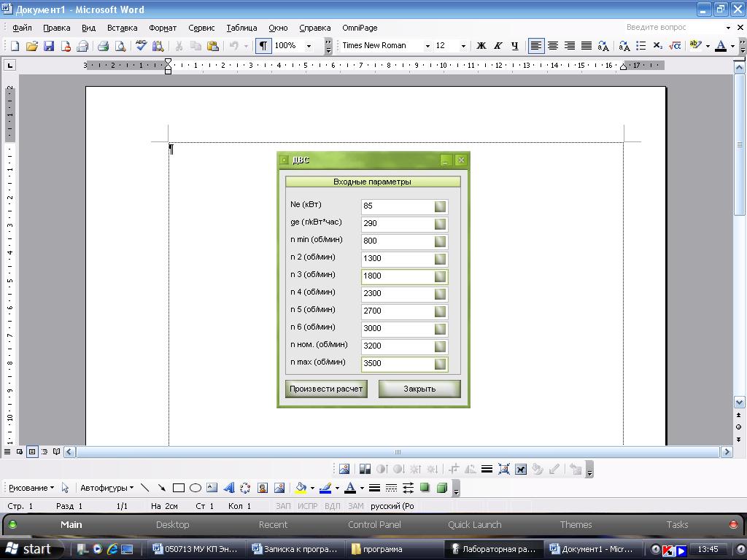Toggle italic (К) formatting
747x560 pixels.
click(x=498, y=46)
